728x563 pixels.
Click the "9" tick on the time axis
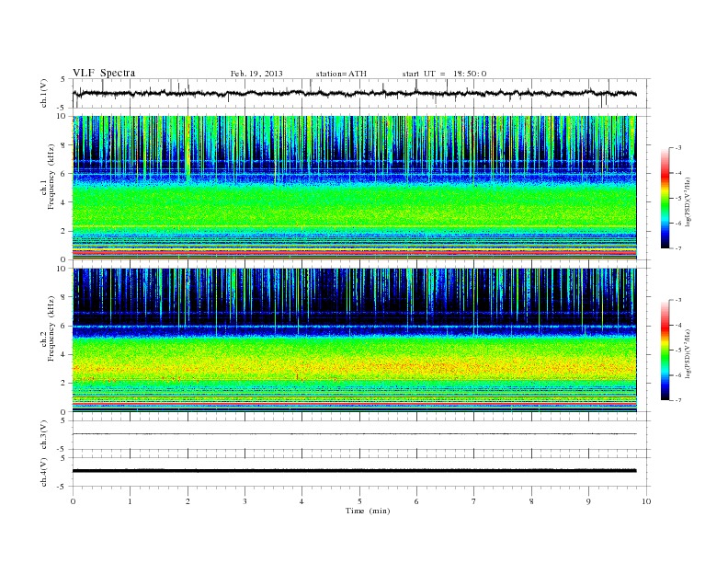click(x=588, y=501)
